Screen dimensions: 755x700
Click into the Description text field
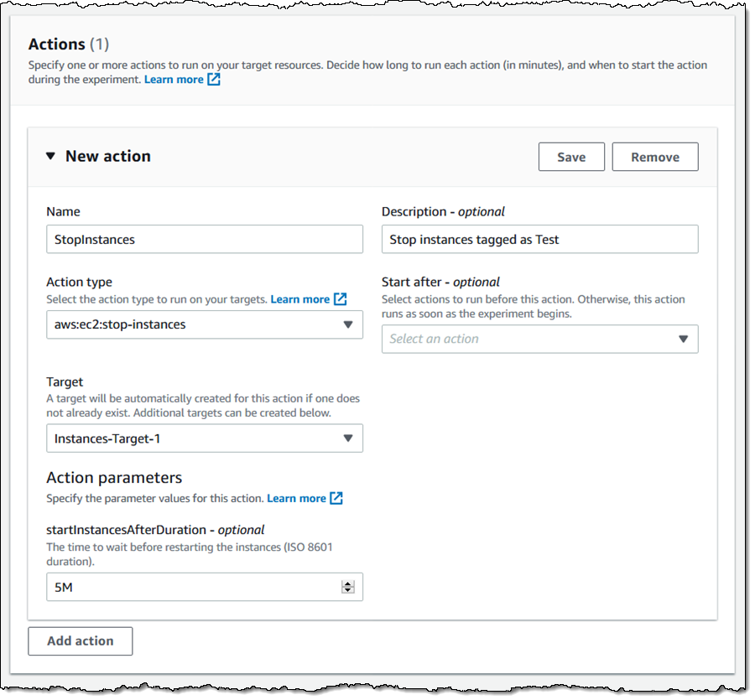tap(539, 239)
